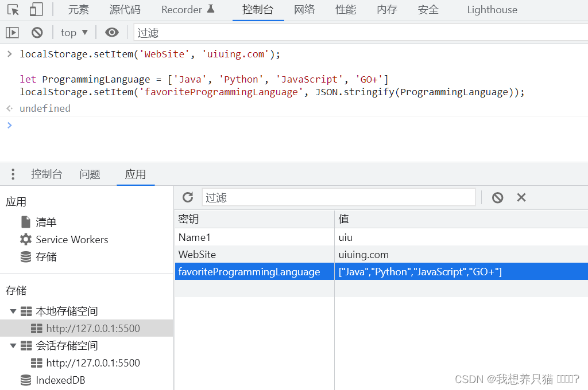Open the 安全 (Security) tab
588x390 pixels.
[428, 10]
